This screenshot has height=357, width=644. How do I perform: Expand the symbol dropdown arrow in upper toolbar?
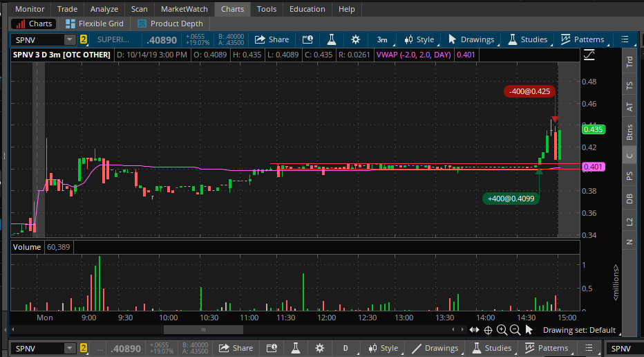click(70, 40)
